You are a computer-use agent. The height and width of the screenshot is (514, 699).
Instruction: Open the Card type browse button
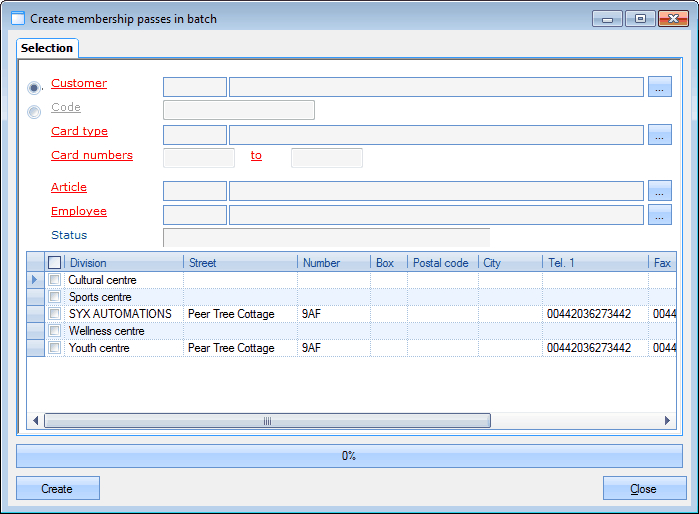click(659, 135)
